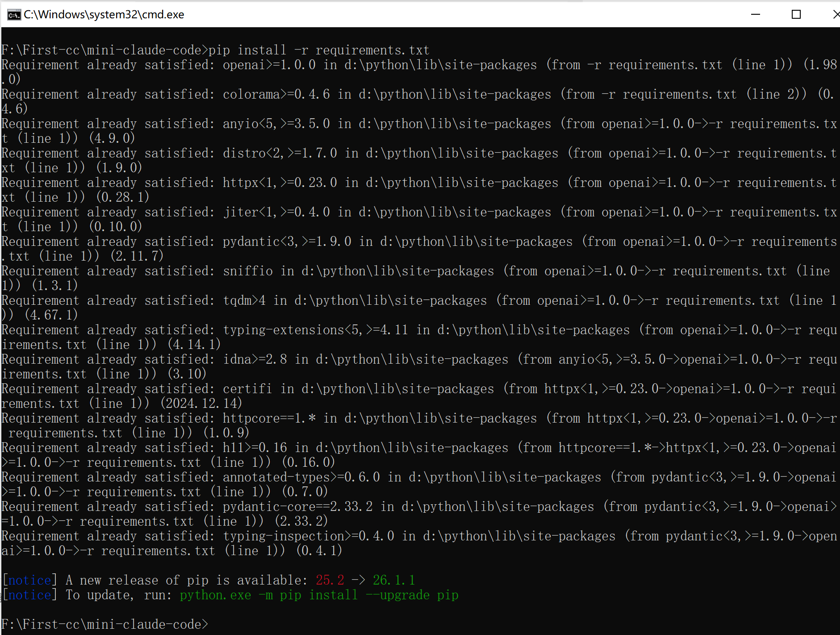Viewport: 840px width, 635px height.
Task: Click the httpcore installed version "(1.0.9)"
Action: tap(226, 433)
